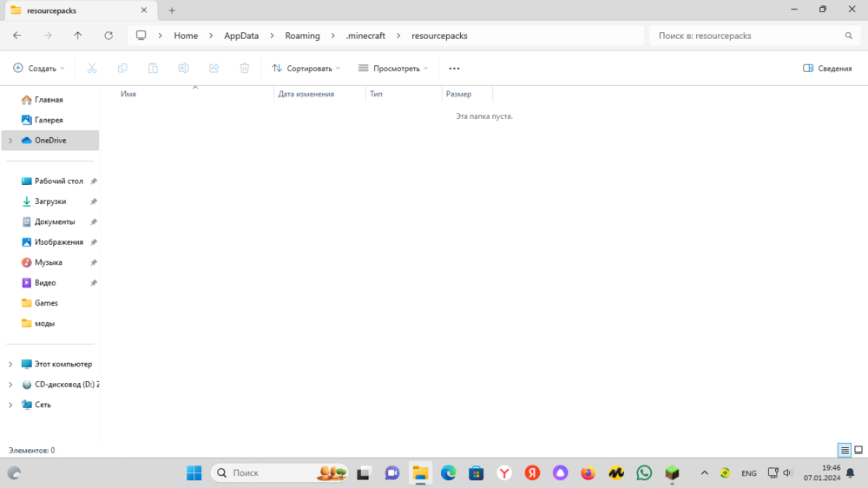Image resolution: width=868 pixels, height=488 pixels.
Task: Open the three-dots more options menu
Action: click(x=454, y=68)
